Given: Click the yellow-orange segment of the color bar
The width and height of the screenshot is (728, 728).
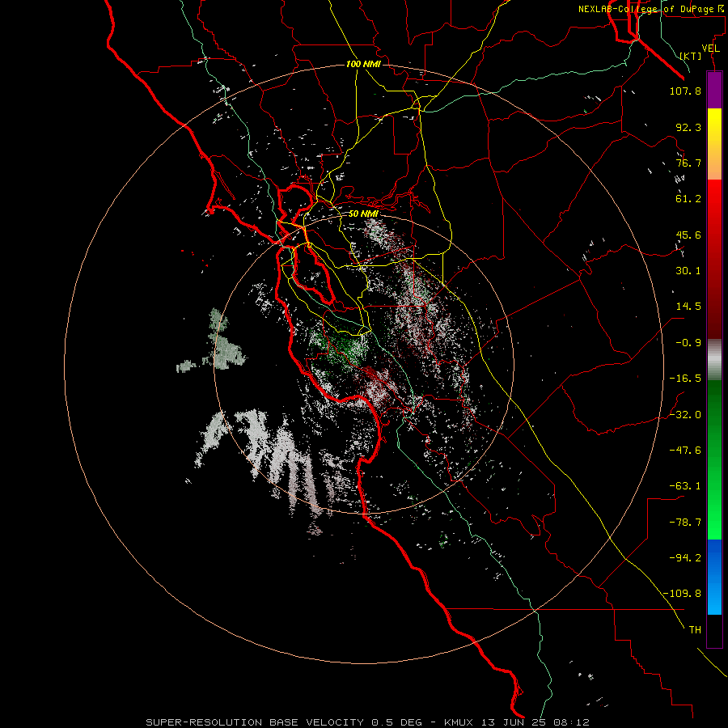Looking at the screenshot, I should (x=714, y=144).
